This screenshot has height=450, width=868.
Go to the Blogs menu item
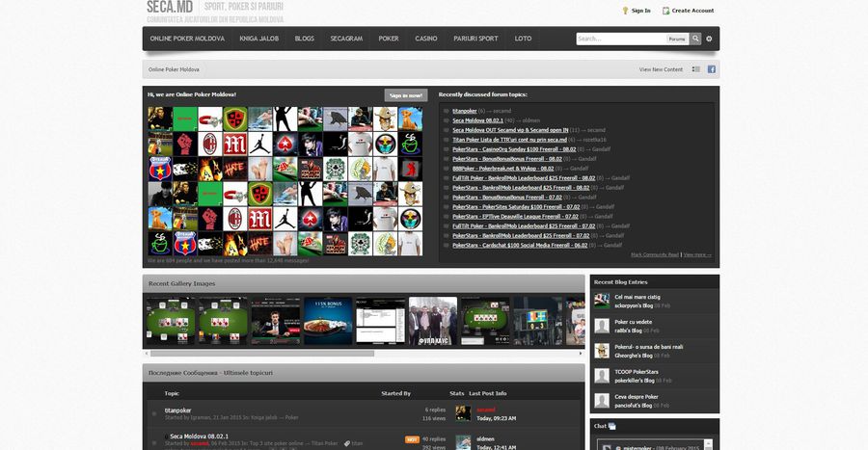[305, 39]
